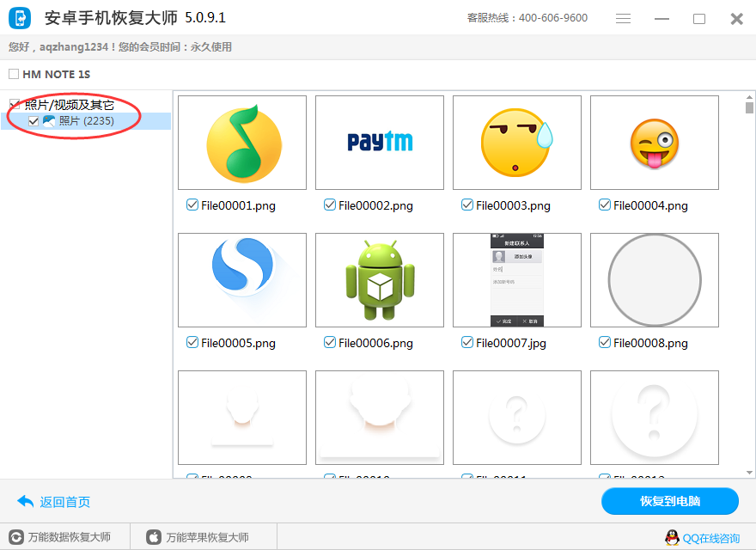Viewport: 756px width, 550px height.
Task: Click the back arrow icon beside 返回首页
Action: tap(25, 501)
